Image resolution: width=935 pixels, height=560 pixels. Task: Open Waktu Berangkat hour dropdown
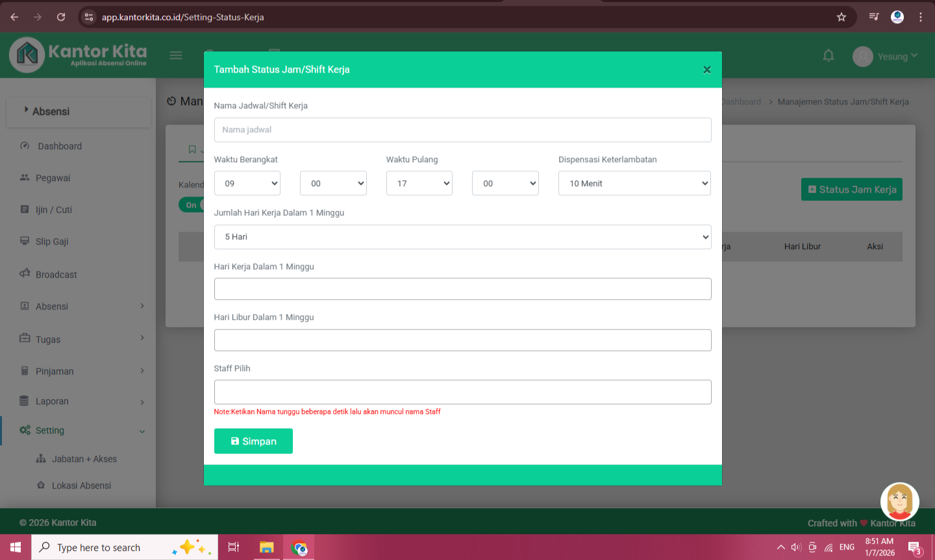247,184
